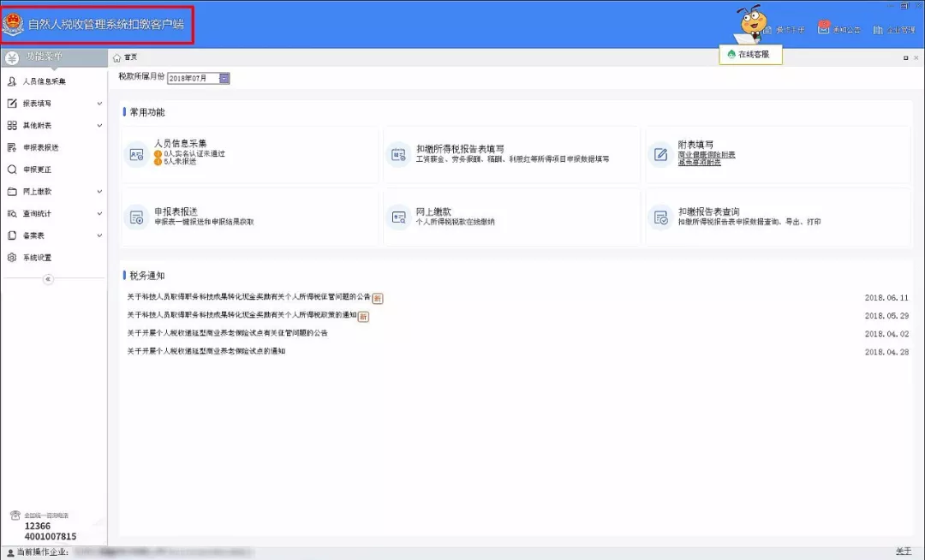Launch 在线客服 customer service assistant
The height and width of the screenshot is (560, 925).
click(x=749, y=54)
